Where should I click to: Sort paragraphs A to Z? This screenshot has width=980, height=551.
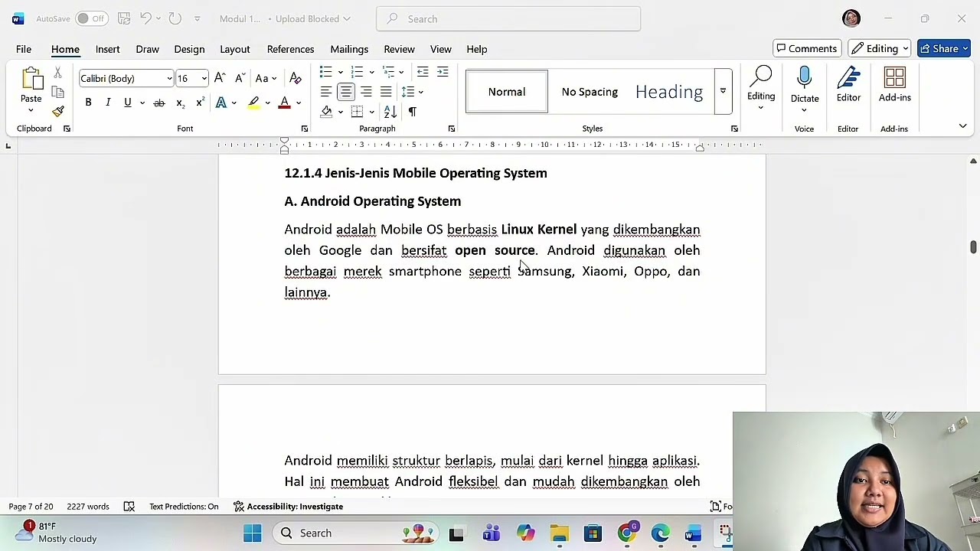point(390,112)
